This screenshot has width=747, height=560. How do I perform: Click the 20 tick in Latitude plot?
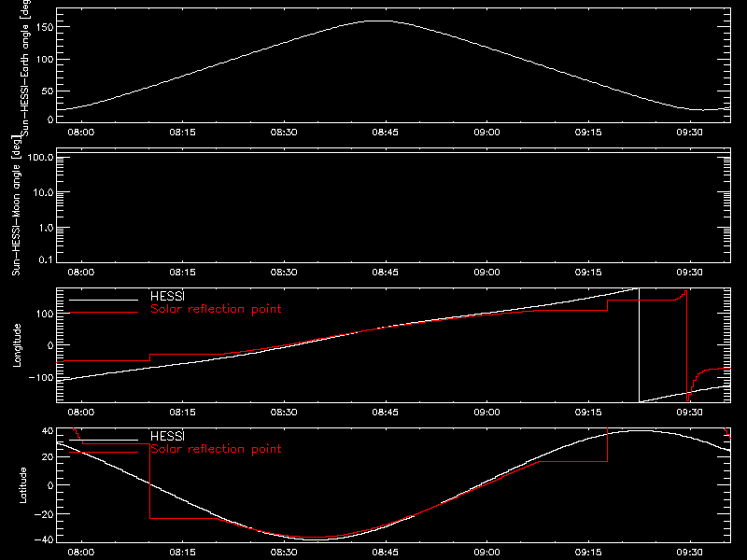[48, 457]
